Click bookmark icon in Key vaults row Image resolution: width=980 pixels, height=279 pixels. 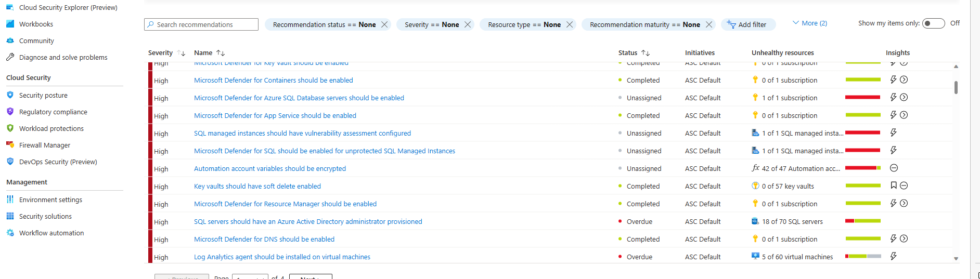click(894, 185)
